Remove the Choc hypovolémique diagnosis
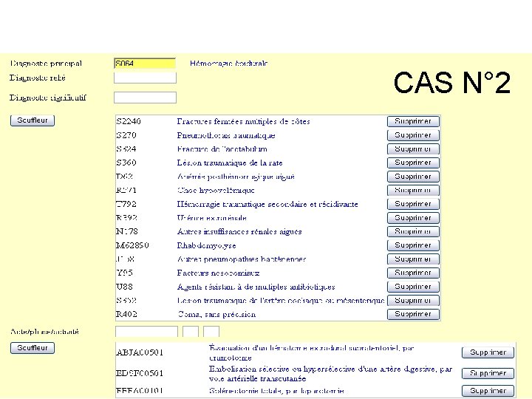 click(413, 191)
